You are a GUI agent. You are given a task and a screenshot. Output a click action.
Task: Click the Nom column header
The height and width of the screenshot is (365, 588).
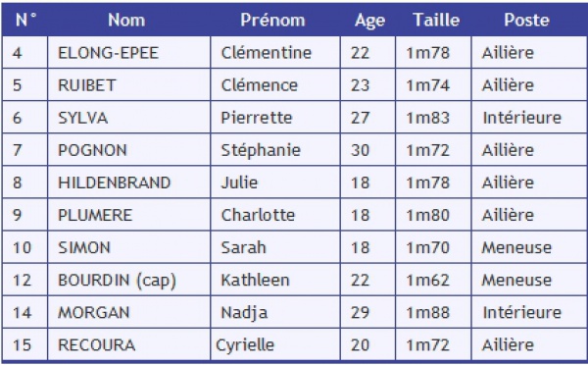point(126,20)
